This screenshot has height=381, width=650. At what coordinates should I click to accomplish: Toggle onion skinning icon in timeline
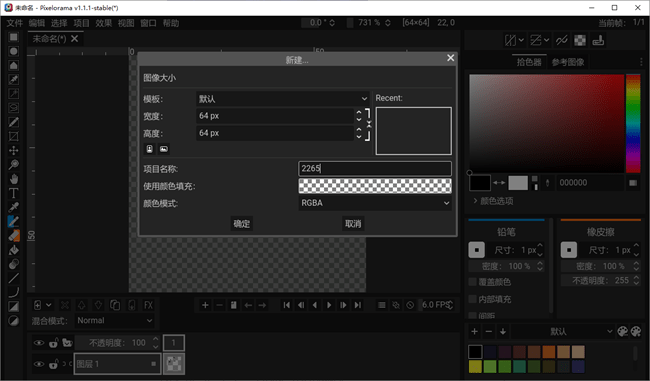click(x=396, y=305)
